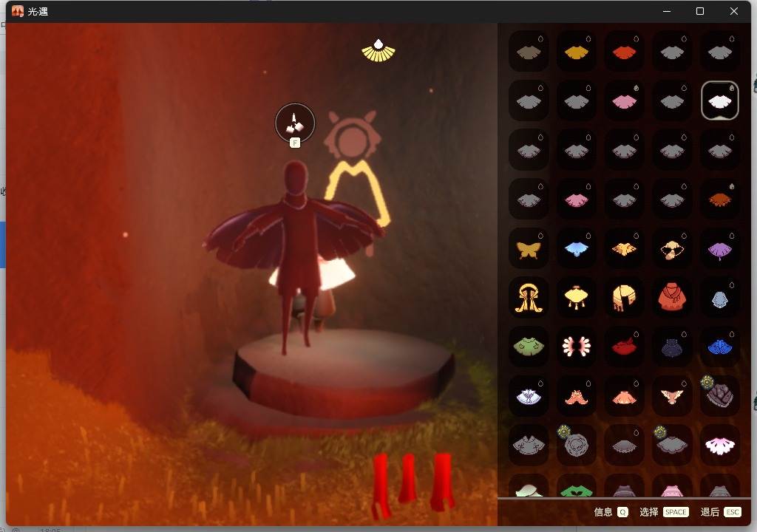Choose the orange-red cape beside the mustard-yellow one
The height and width of the screenshot is (532, 757).
[624, 51]
